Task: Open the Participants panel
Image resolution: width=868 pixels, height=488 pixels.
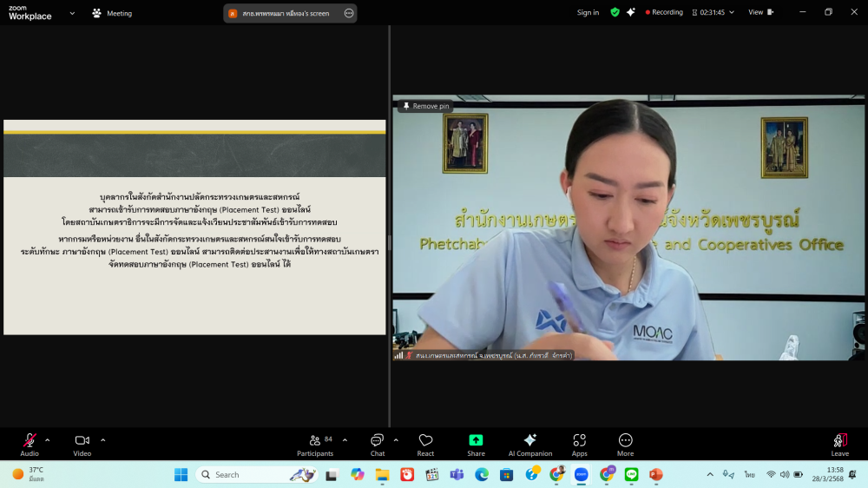Action: click(315, 444)
